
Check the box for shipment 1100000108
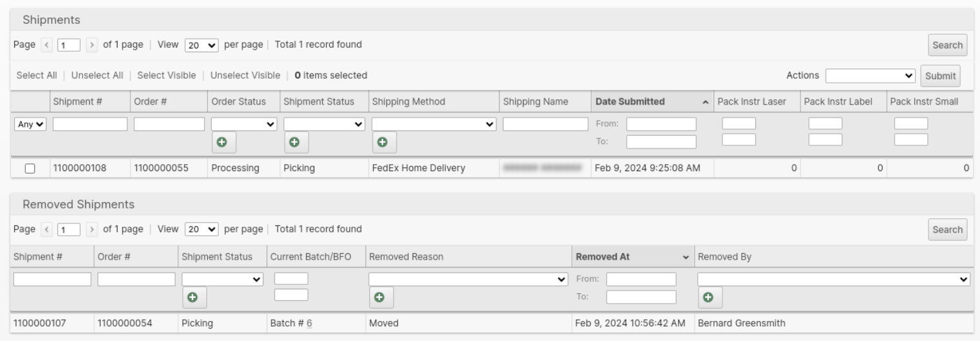(x=30, y=169)
